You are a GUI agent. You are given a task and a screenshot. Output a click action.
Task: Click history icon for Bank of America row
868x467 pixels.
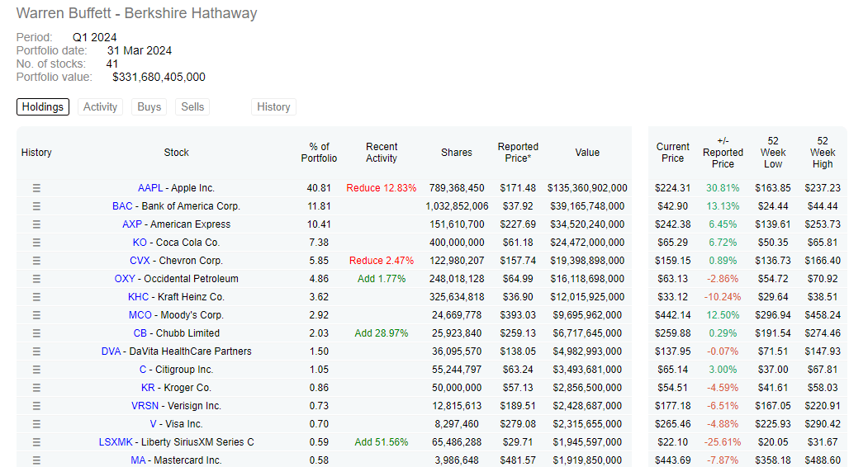click(x=36, y=206)
